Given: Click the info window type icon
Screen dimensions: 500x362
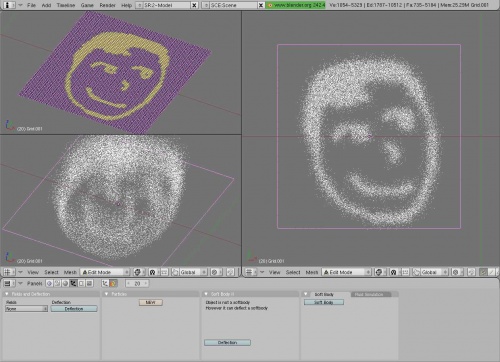Looking at the screenshot, I should point(8,5).
